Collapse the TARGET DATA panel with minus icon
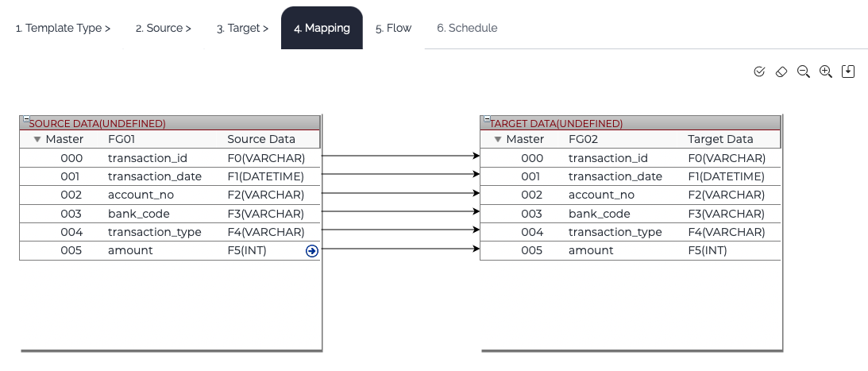Viewport: 868px width, 371px height. tap(484, 119)
